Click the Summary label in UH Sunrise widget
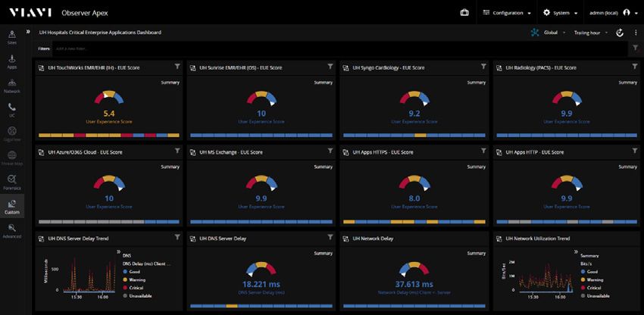Screen dimensions: 644x315 (324, 83)
